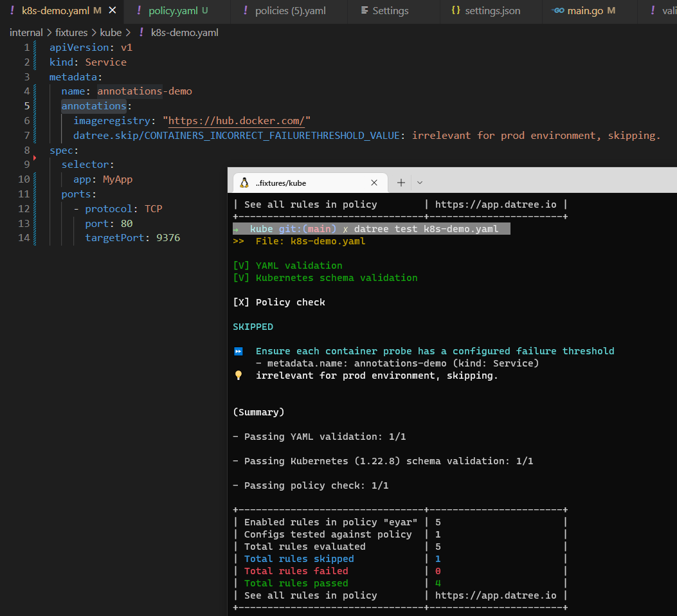Click internal in the breadcrumb bar
677x616 pixels.
26,32
